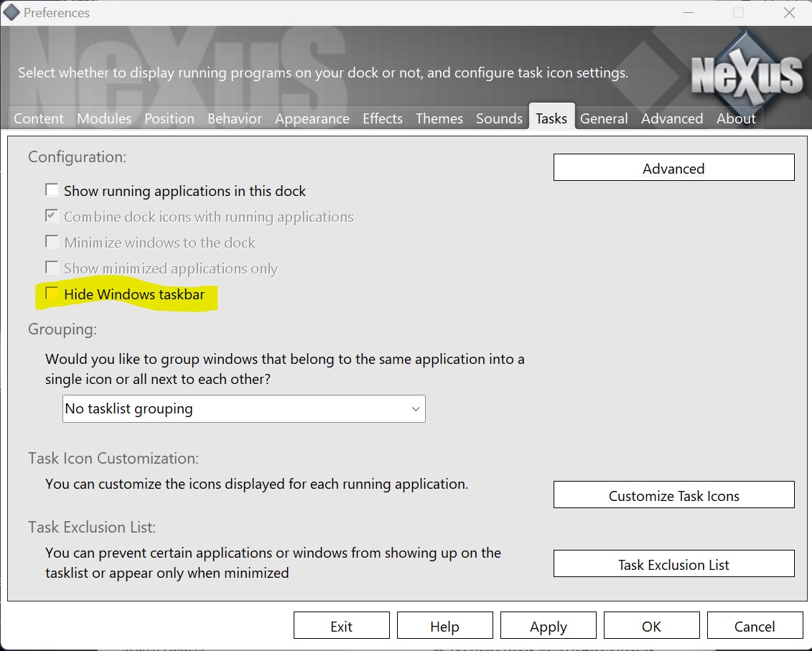Open the Task Exclusion List
Viewport: 812px width, 651px height.
(673, 564)
